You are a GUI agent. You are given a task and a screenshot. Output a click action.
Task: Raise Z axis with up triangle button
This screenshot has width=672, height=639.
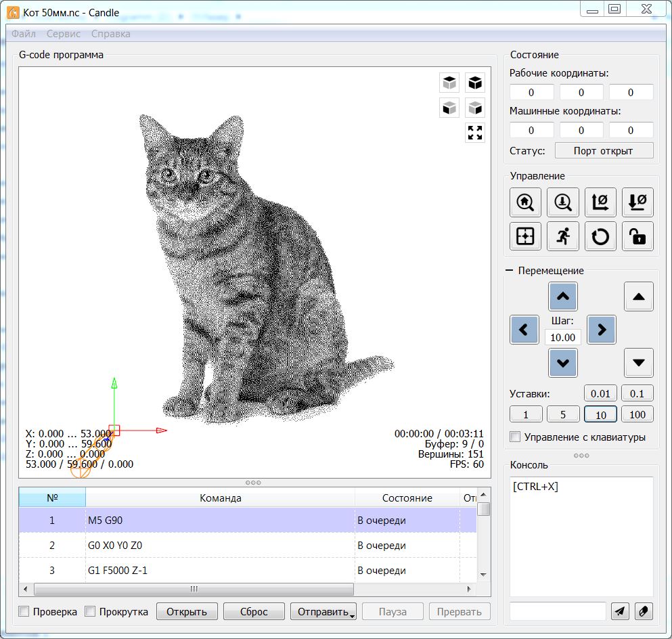(x=639, y=296)
